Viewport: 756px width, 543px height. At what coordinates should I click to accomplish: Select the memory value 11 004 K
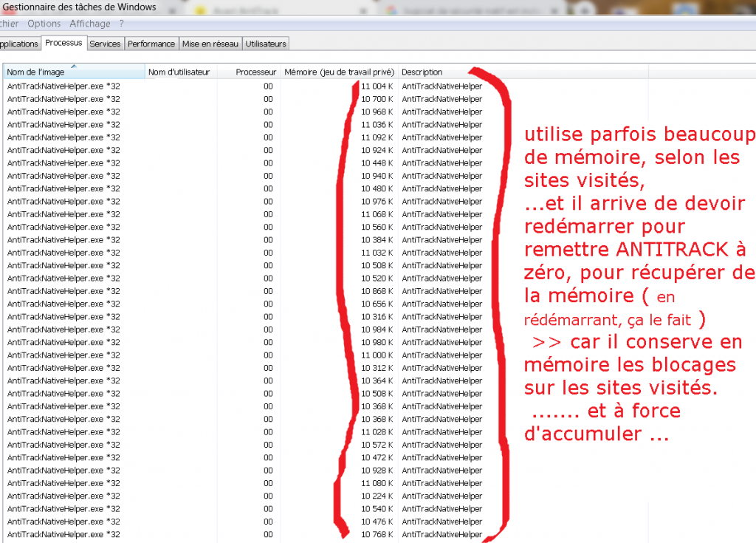coord(377,86)
